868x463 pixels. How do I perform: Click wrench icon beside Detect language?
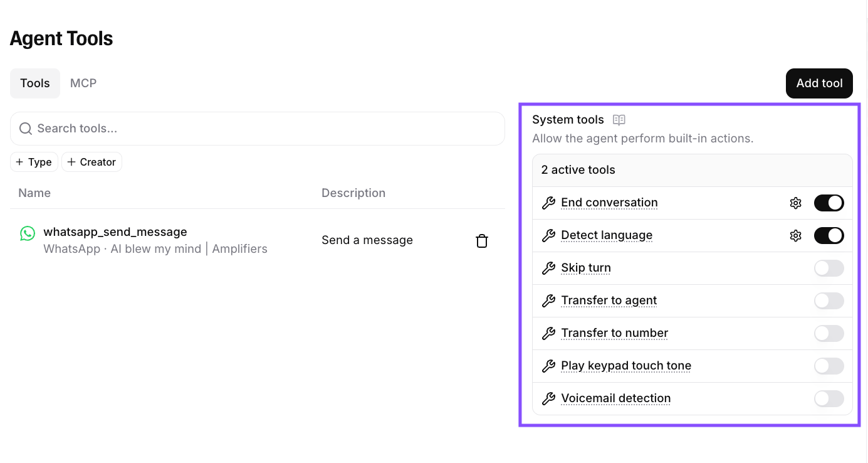pos(548,236)
